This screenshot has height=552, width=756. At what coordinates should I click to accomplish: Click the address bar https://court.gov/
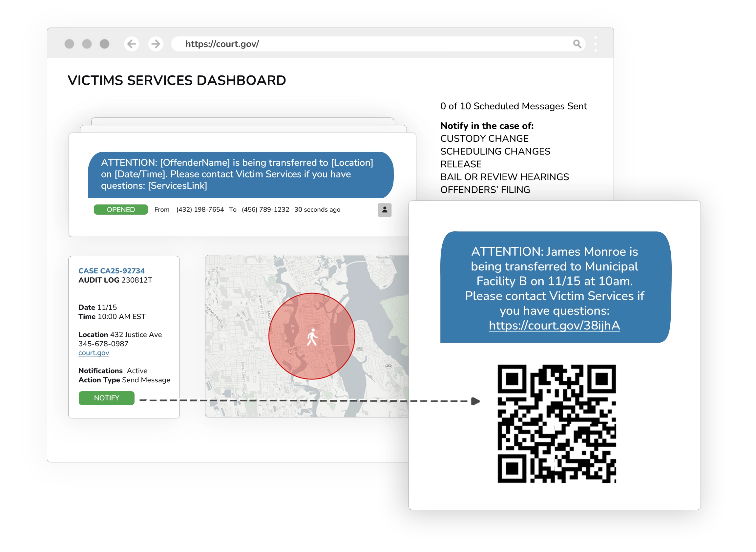(x=378, y=44)
